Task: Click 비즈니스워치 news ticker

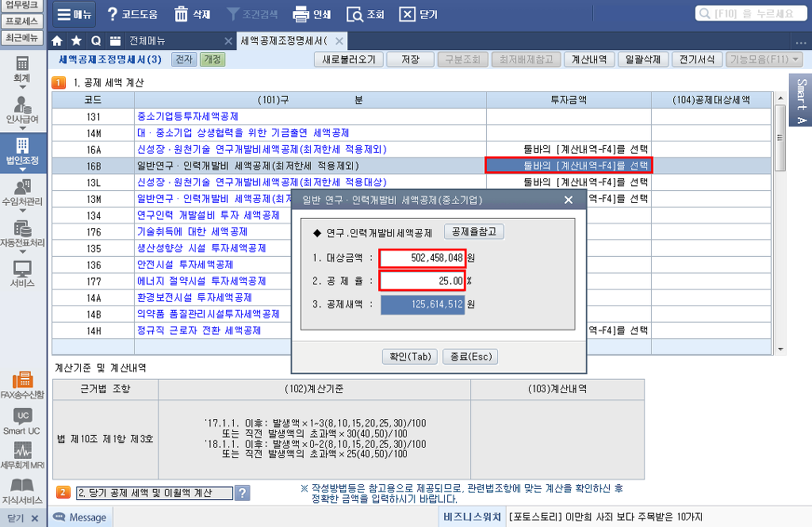Action: click(472, 517)
